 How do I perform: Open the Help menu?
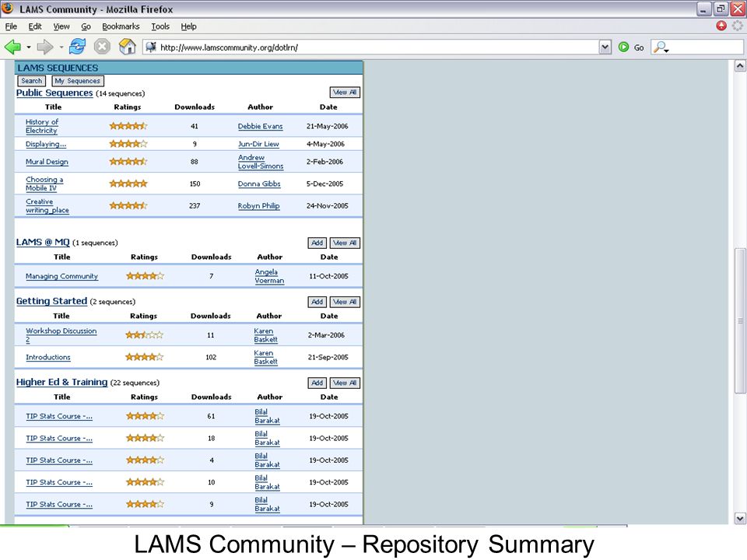pyautogui.click(x=188, y=26)
